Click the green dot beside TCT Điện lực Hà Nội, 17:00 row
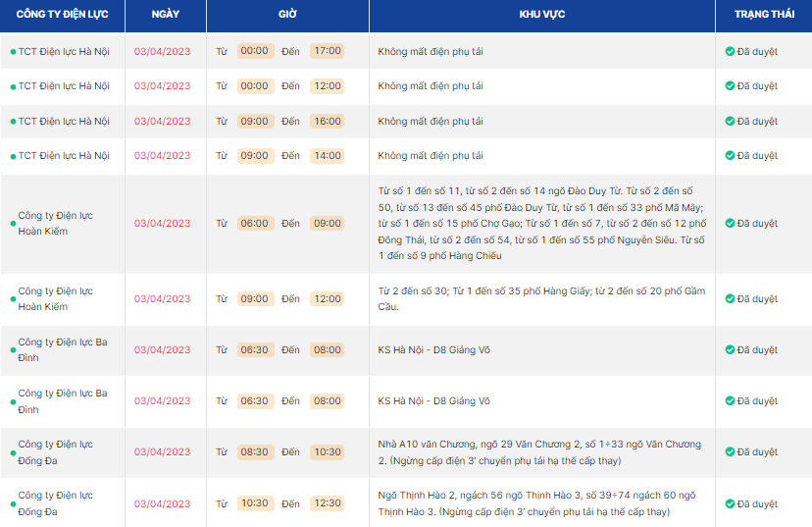This screenshot has height=527, width=812. (13, 52)
